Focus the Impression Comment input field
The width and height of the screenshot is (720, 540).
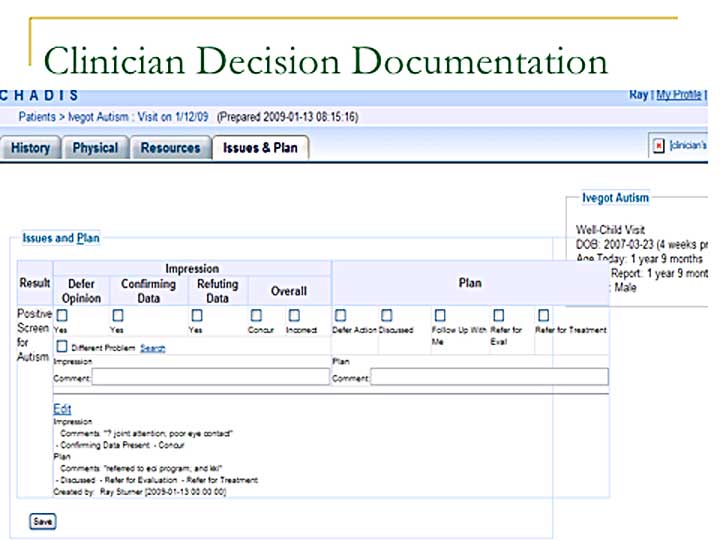pyautogui.click(x=210, y=377)
